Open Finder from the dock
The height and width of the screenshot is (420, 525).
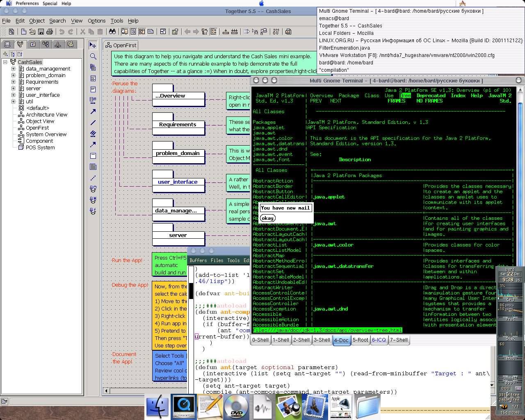click(158, 407)
